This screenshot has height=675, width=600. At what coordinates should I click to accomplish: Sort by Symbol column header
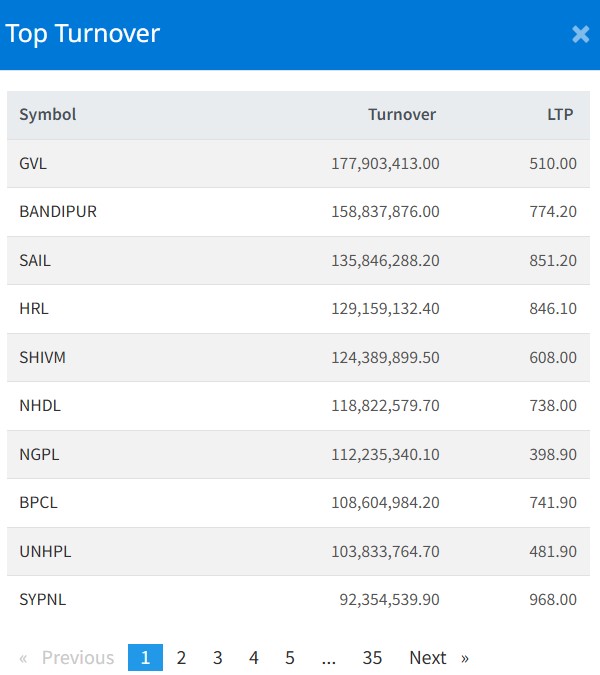click(x=48, y=114)
